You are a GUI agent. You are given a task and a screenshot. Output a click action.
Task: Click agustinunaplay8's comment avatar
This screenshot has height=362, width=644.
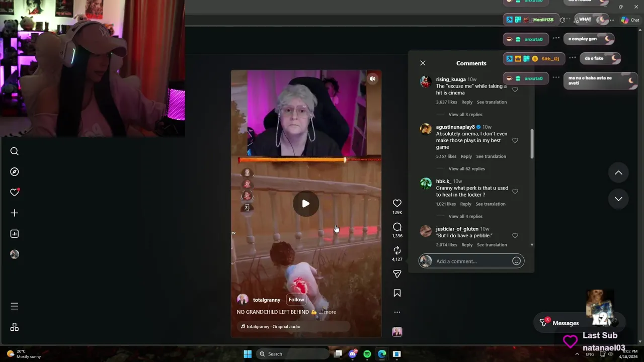click(x=426, y=129)
